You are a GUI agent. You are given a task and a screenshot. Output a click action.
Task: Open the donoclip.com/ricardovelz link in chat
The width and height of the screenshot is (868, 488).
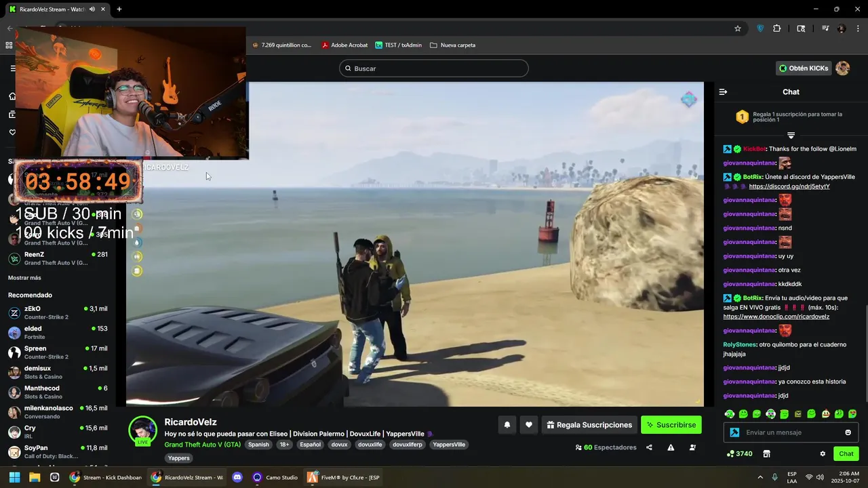point(776,317)
